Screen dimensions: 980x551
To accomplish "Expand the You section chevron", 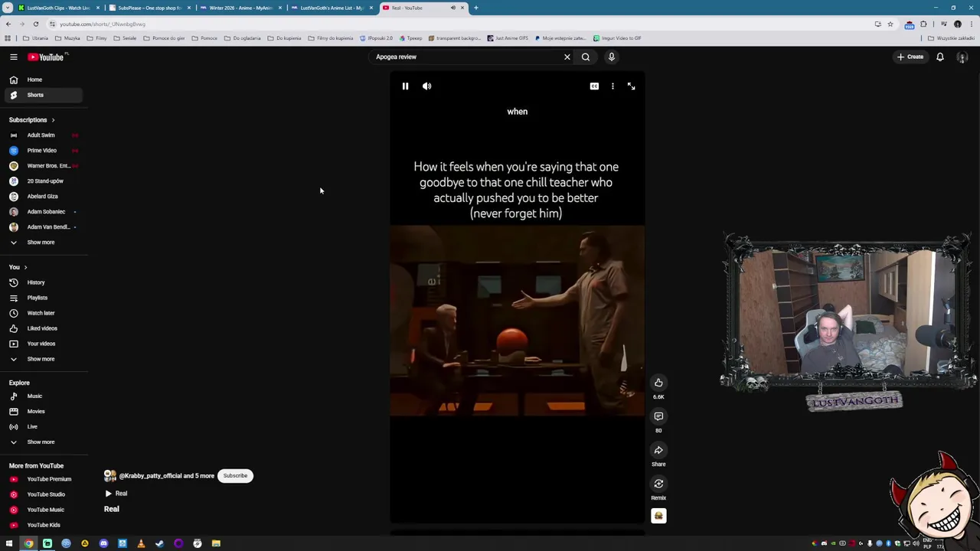I will [x=25, y=267].
